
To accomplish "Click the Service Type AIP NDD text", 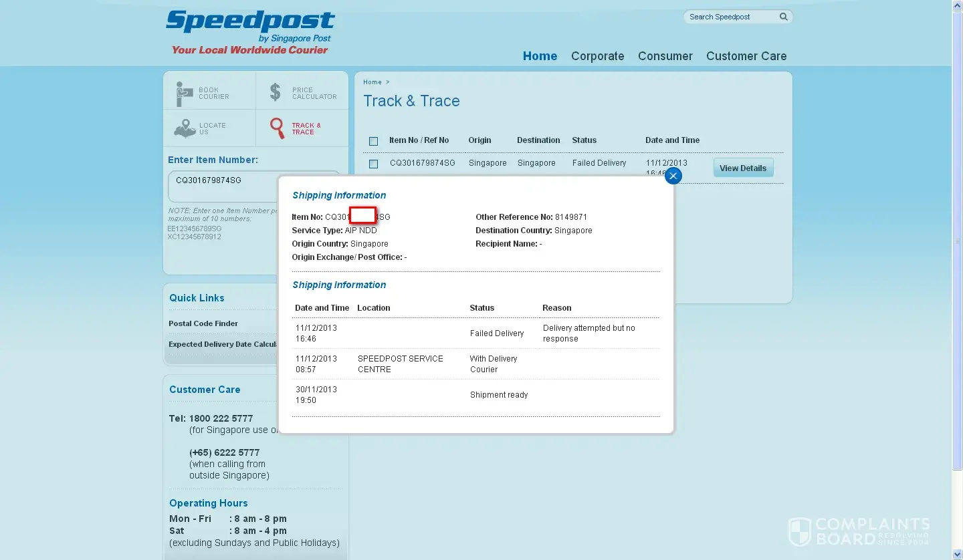I will click(x=334, y=231).
